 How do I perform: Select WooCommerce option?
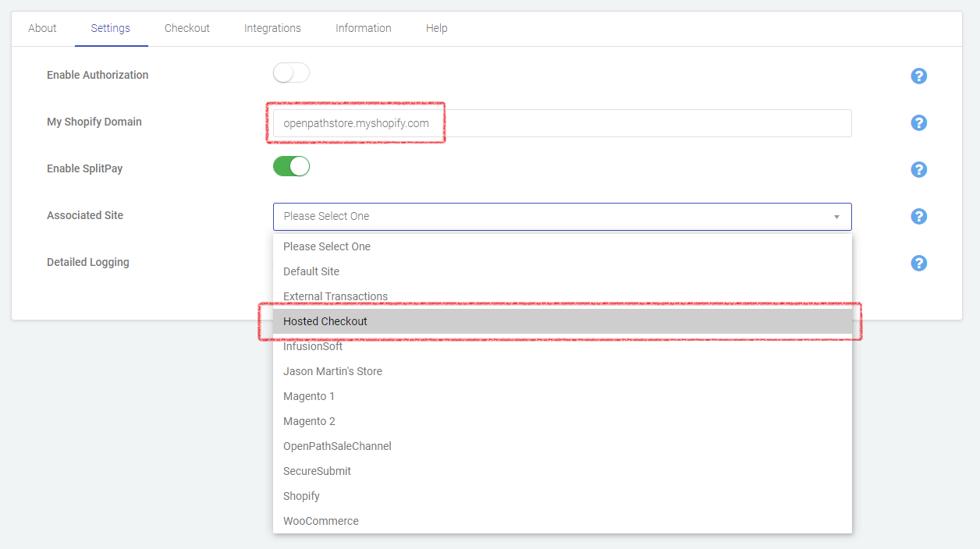tap(562, 521)
